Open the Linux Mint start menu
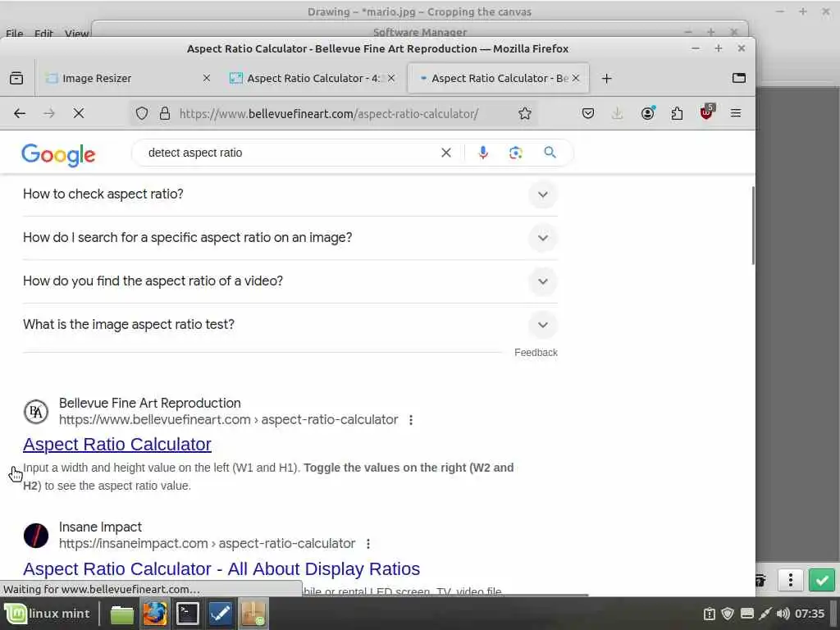 pos(48,614)
